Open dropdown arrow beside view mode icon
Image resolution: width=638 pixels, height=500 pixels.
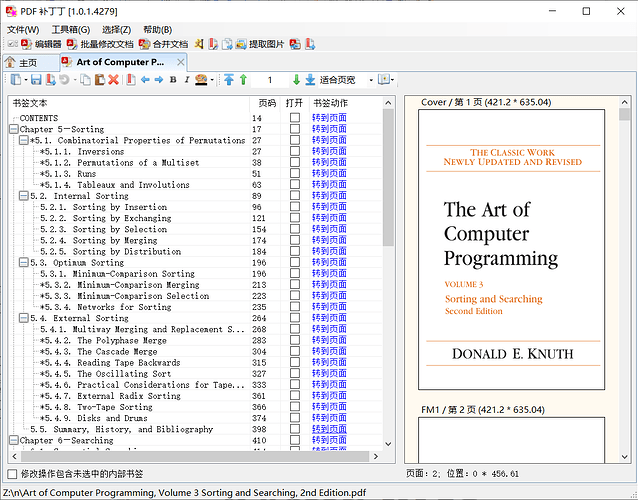[392, 80]
